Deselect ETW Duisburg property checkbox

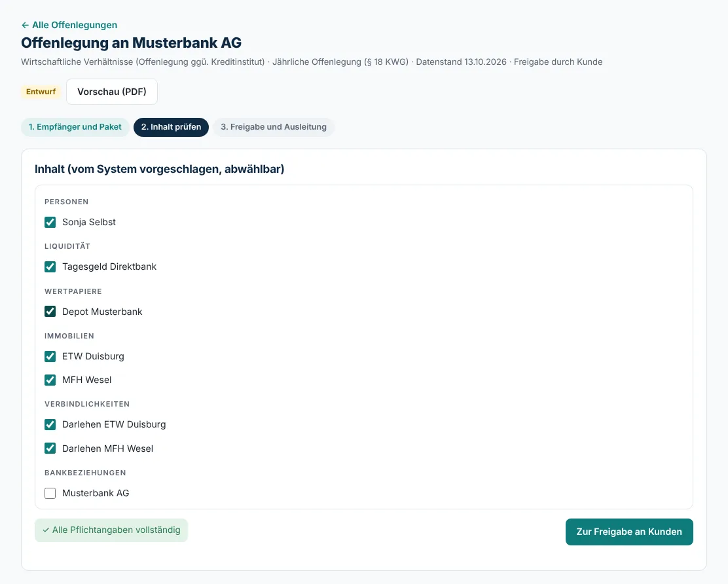pyautogui.click(x=50, y=357)
